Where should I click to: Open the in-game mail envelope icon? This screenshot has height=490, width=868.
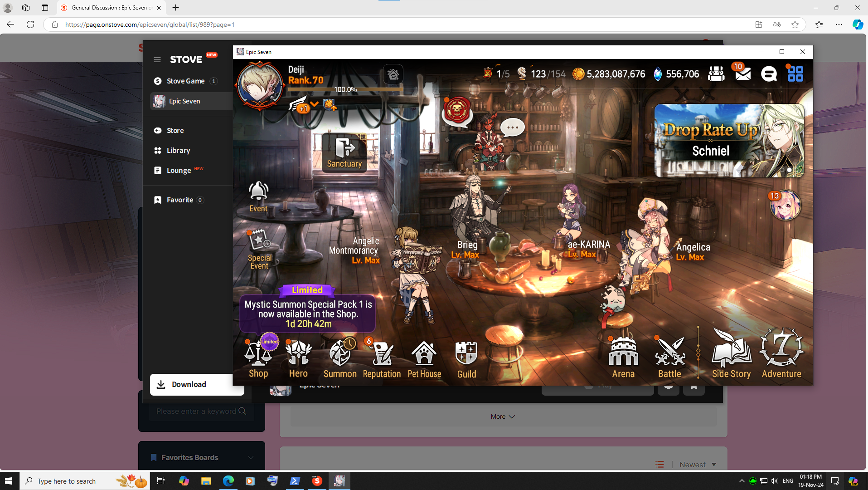[x=742, y=73]
